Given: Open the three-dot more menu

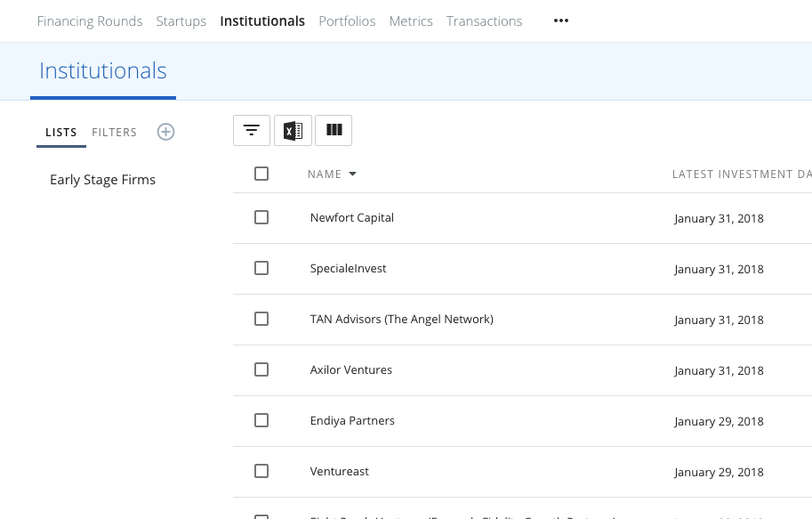Looking at the screenshot, I should pos(560,21).
